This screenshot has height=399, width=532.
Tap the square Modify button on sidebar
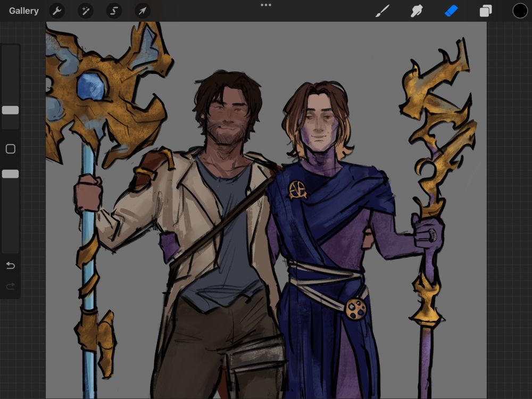(x=11, y=149)
